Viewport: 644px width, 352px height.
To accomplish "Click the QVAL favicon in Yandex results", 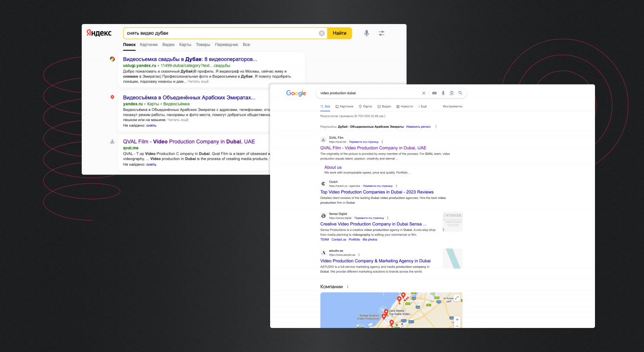I will [x=112, y=141].
